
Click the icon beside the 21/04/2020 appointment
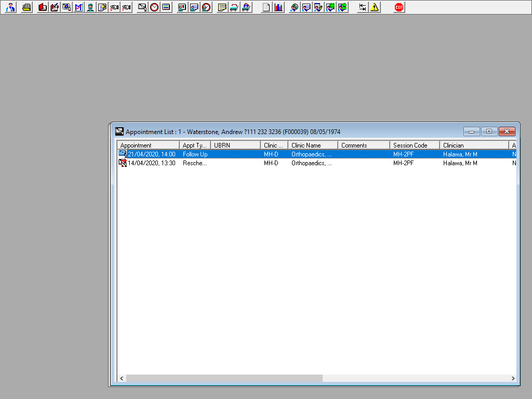coord(123,154)
